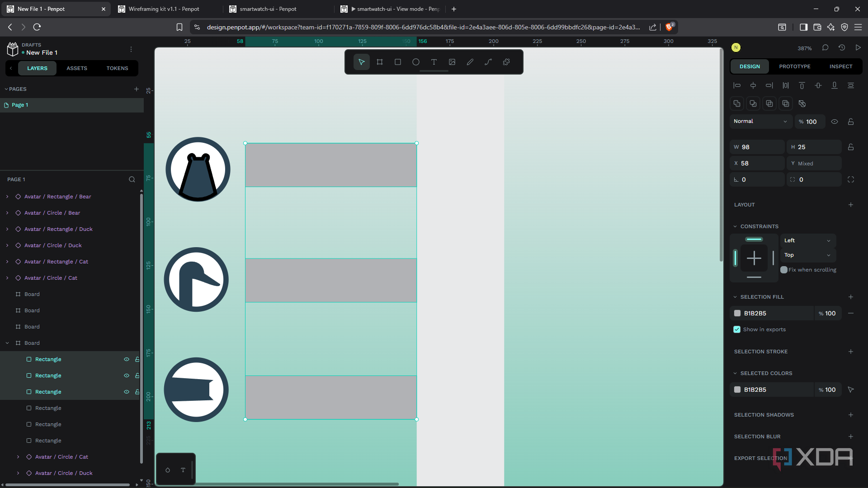Viewport: 868px width, 488px height.
Task: Select the Path curve tool
Action: point(488,62)
